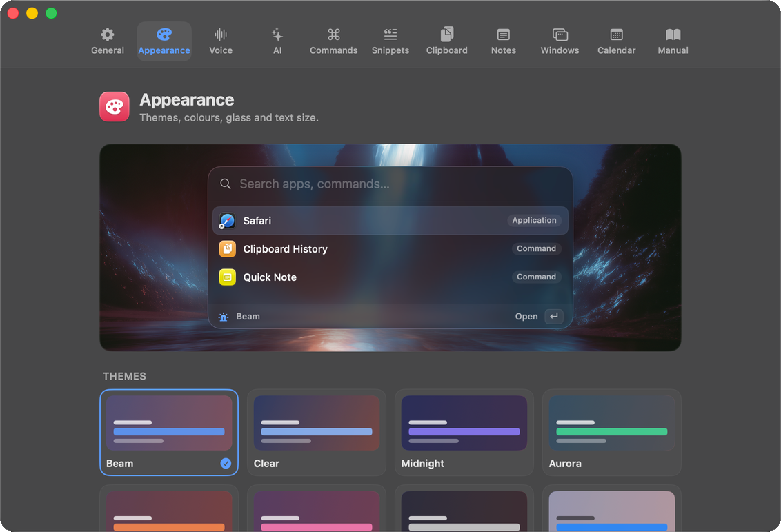Zoom window with the green button

point(51,13)
